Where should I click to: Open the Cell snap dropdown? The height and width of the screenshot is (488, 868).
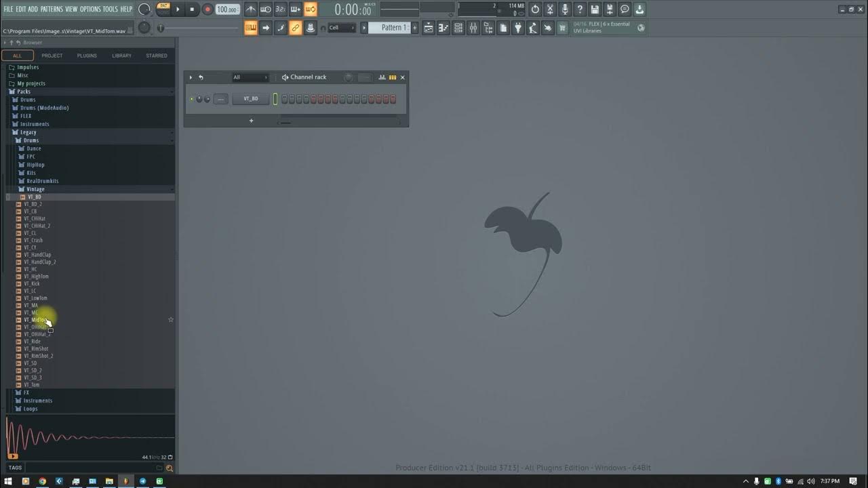click(342, 28)
